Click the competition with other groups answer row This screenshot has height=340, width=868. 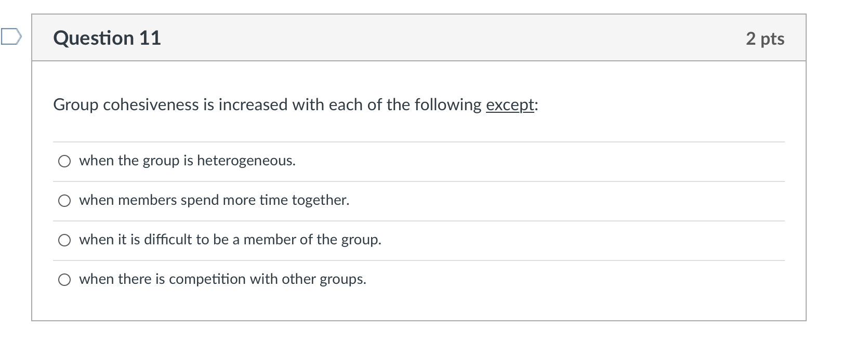(222, 280)
